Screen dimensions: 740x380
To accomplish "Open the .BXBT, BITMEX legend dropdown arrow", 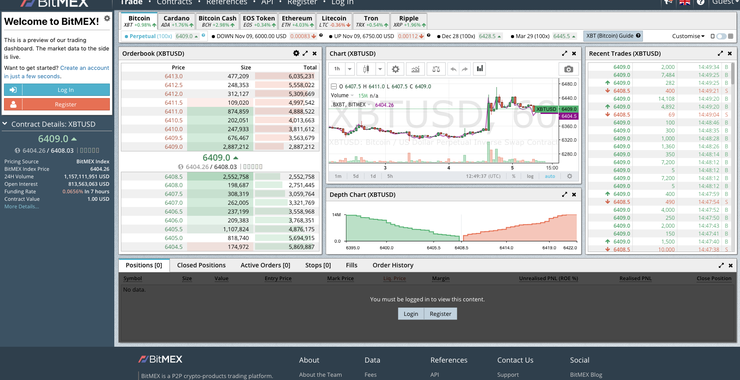I will 369,105.
